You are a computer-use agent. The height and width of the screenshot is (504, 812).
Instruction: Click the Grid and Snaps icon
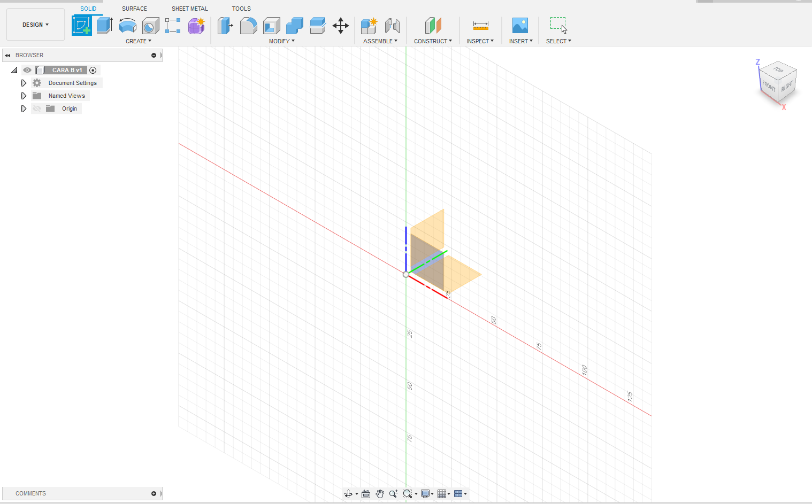[x=442, y=494]
